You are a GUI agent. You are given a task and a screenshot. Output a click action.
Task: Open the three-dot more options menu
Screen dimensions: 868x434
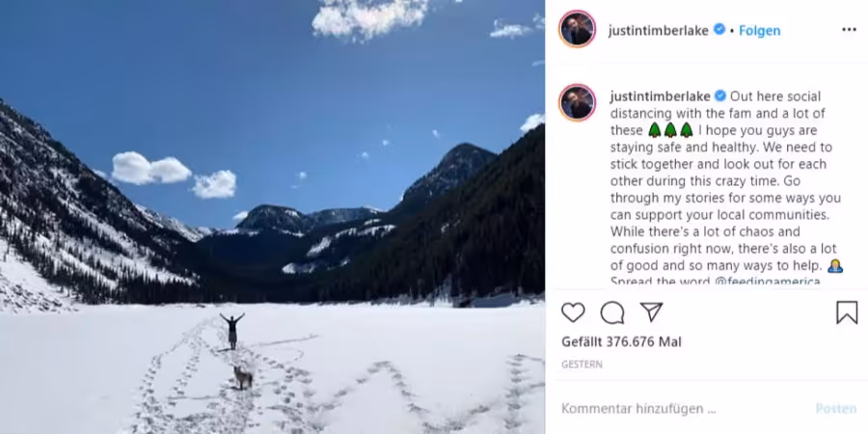pyautogui.click(x=849, y=30)
